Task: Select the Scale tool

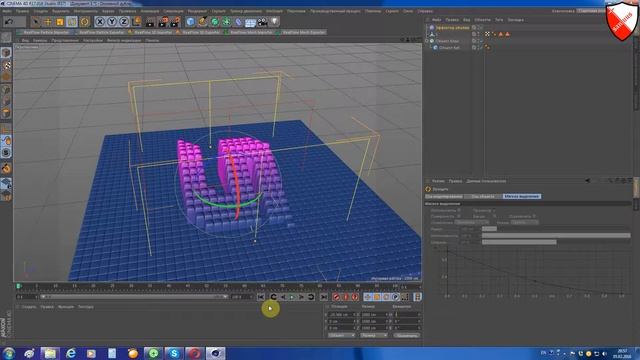Action: point(60,21)
